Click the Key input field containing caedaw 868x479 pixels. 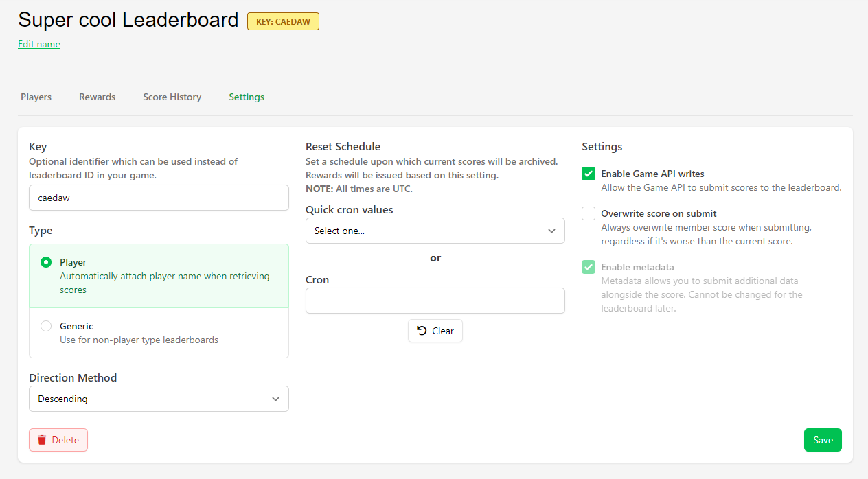(x=159, y=198)
